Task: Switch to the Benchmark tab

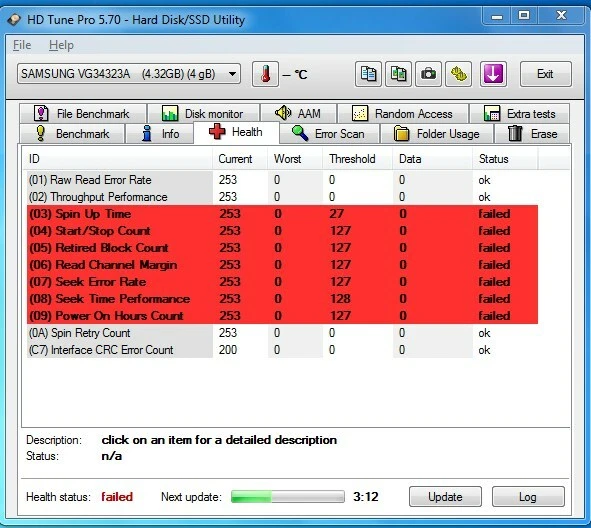Action: point(72,134)
